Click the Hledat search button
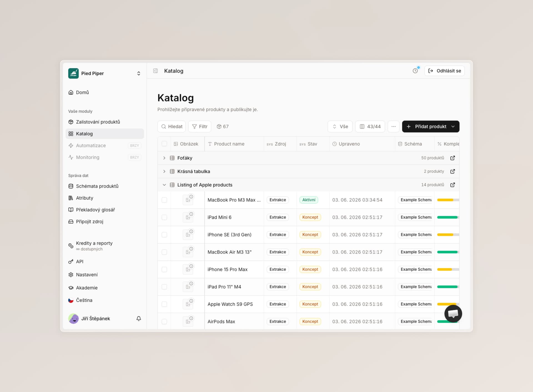This screenshot has height=392, width=533. pyautogui.click(x=172, y=127)
